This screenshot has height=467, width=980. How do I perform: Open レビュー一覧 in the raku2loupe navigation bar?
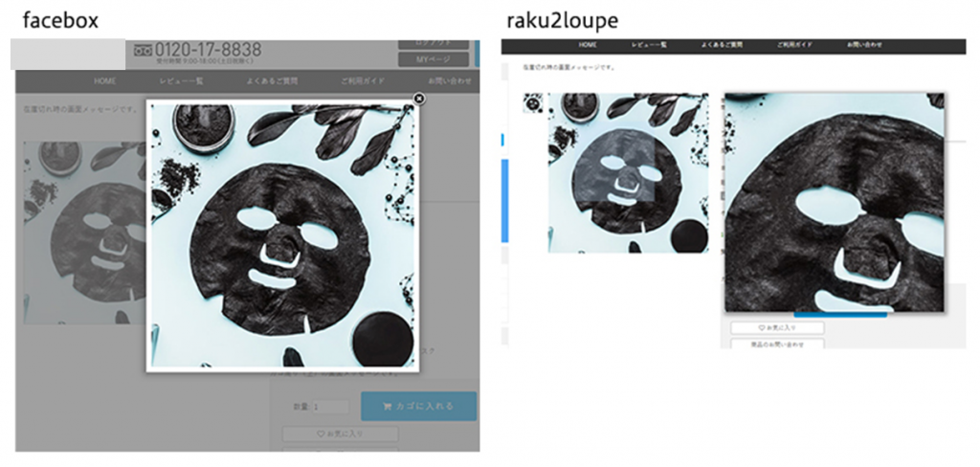pyautogui.click(x=649, y=45)
